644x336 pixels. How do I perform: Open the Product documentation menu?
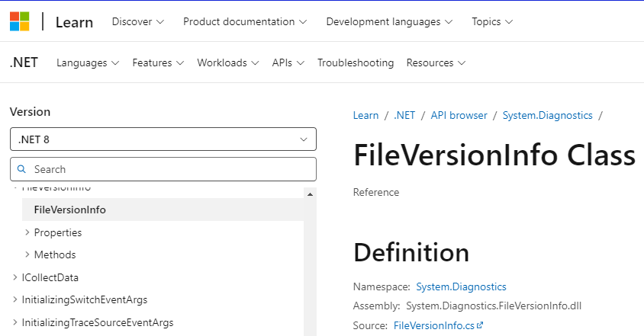tap(245, 22)
